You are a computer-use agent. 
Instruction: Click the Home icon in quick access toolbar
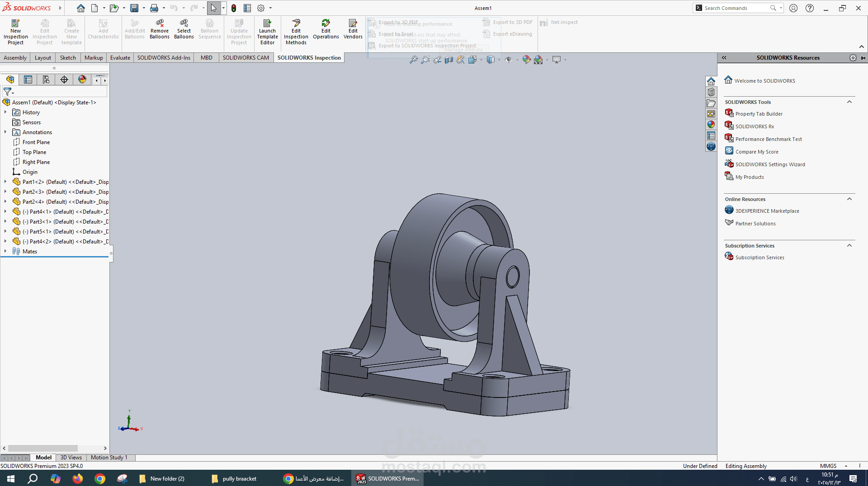coord(81,8)
